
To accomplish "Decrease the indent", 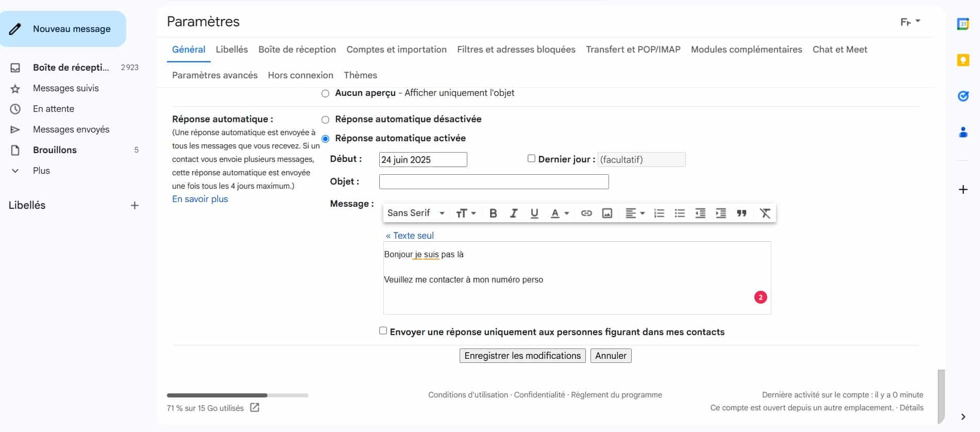I will coord(700,213).
